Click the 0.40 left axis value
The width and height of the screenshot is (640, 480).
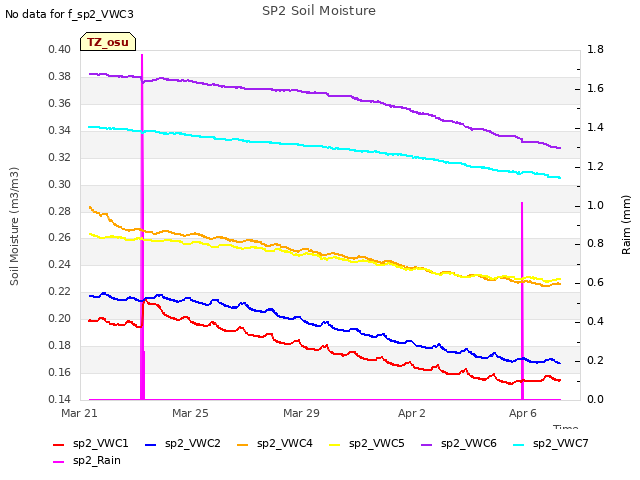tap(60, 49)
